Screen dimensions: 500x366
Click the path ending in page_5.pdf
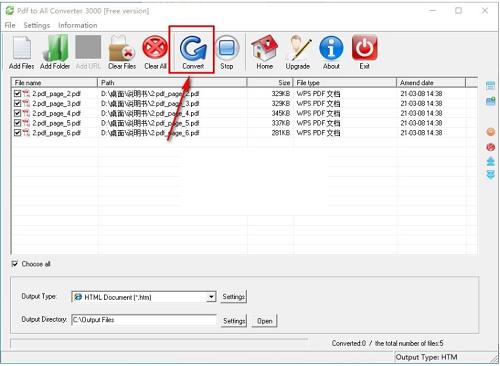click(x=150, y=123)
